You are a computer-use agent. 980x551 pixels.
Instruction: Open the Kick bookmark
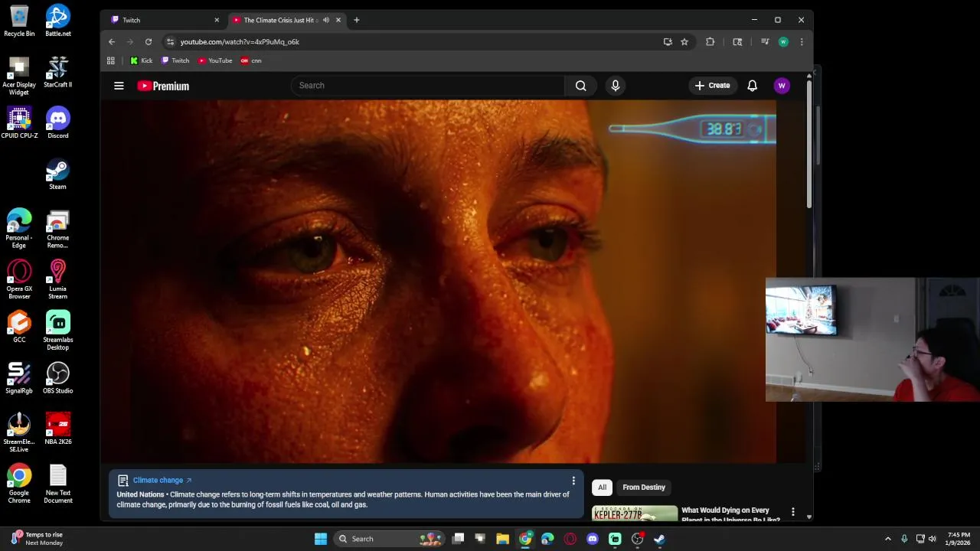tap(141, 60)
